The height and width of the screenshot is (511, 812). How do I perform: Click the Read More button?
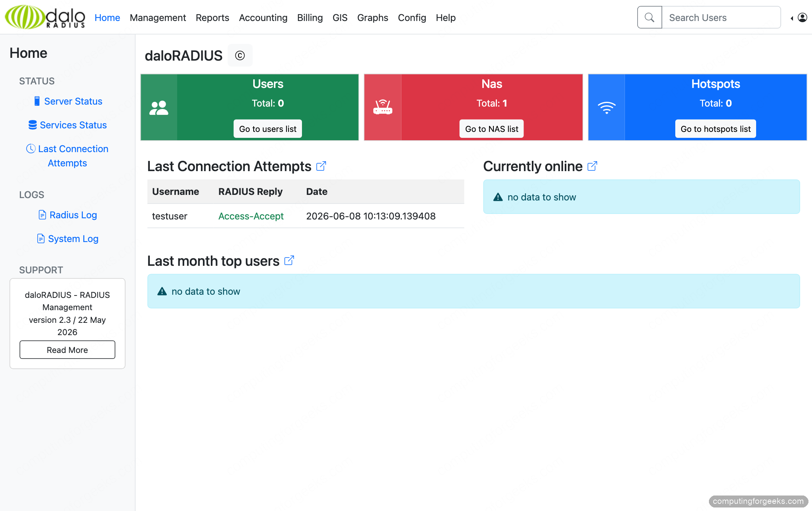click(x=67, y=350)
